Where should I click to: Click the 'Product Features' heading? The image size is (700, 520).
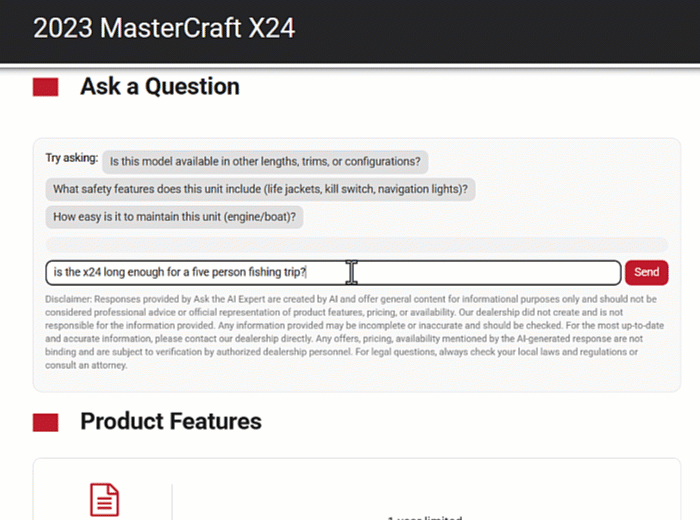(171, 421)
